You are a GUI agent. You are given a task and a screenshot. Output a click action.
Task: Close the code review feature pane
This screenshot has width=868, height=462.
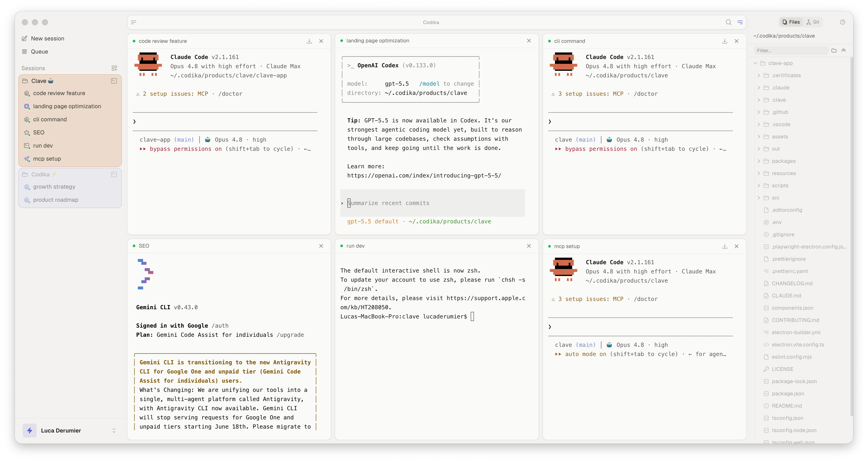(x=321, y=41)
